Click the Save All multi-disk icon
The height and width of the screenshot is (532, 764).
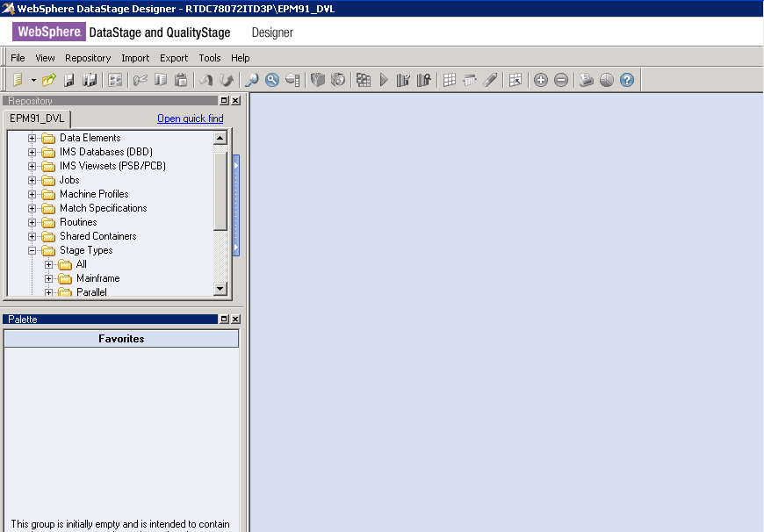click(x=90, y=79)
